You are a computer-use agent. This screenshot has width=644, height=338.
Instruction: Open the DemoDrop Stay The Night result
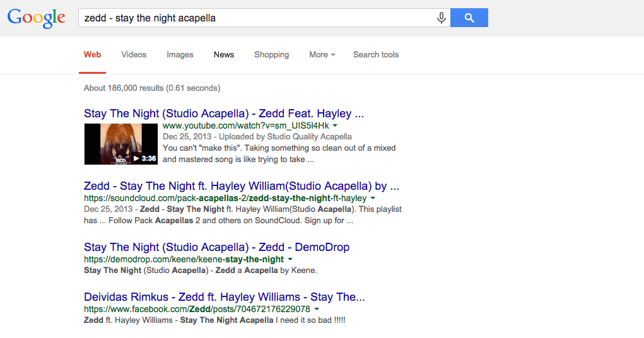(216, 247)
